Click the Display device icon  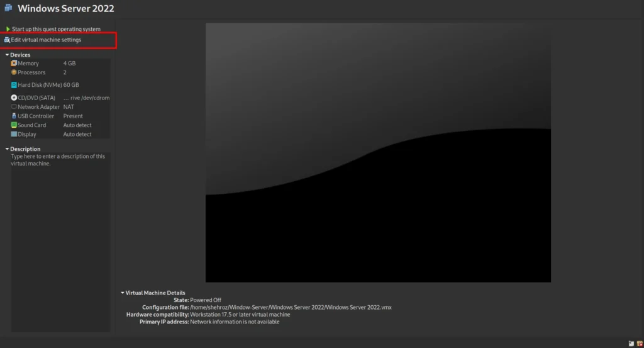point(14,134)
